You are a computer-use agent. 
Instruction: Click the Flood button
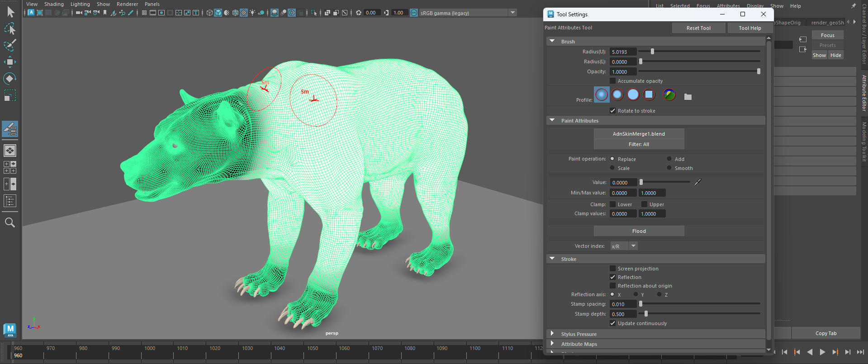coord(639,231)
